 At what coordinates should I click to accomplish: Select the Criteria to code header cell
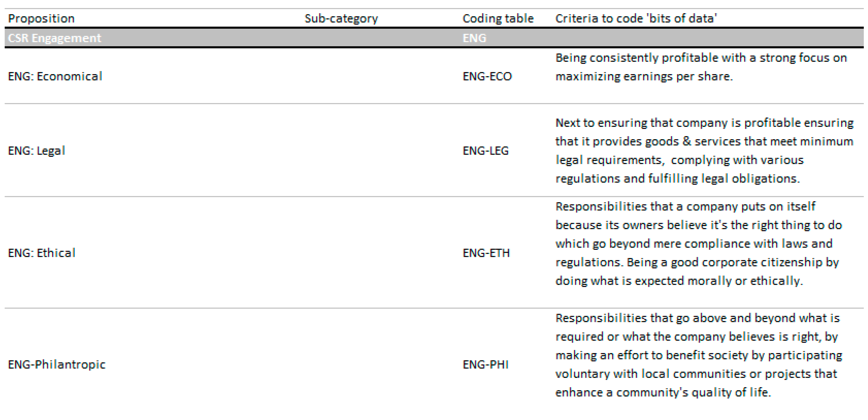(636, 19)
